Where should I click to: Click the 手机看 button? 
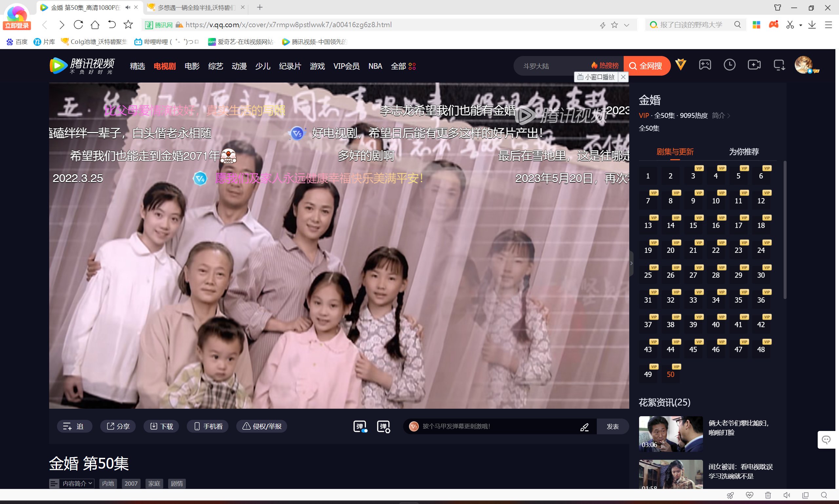[x=207, y=426]
